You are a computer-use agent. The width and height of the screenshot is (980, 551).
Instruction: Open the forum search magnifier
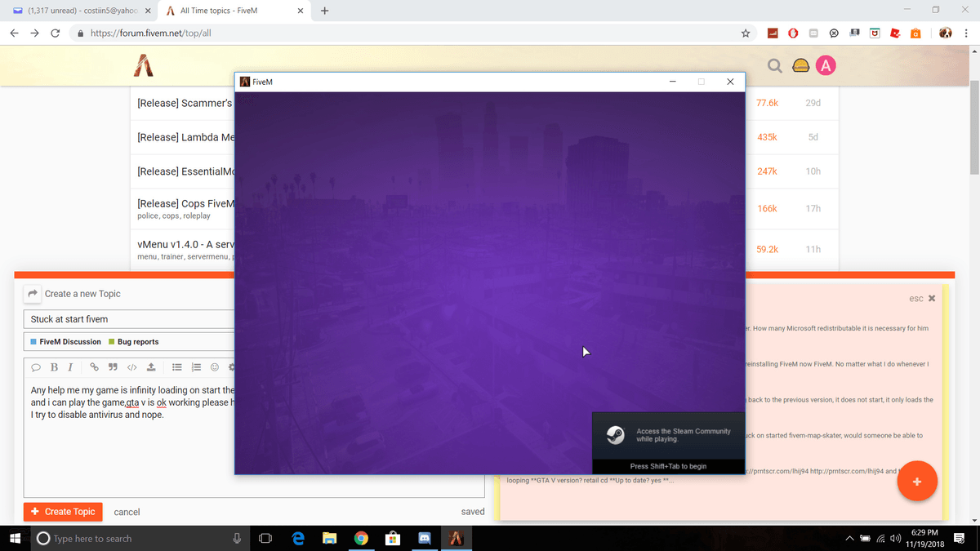774,66
